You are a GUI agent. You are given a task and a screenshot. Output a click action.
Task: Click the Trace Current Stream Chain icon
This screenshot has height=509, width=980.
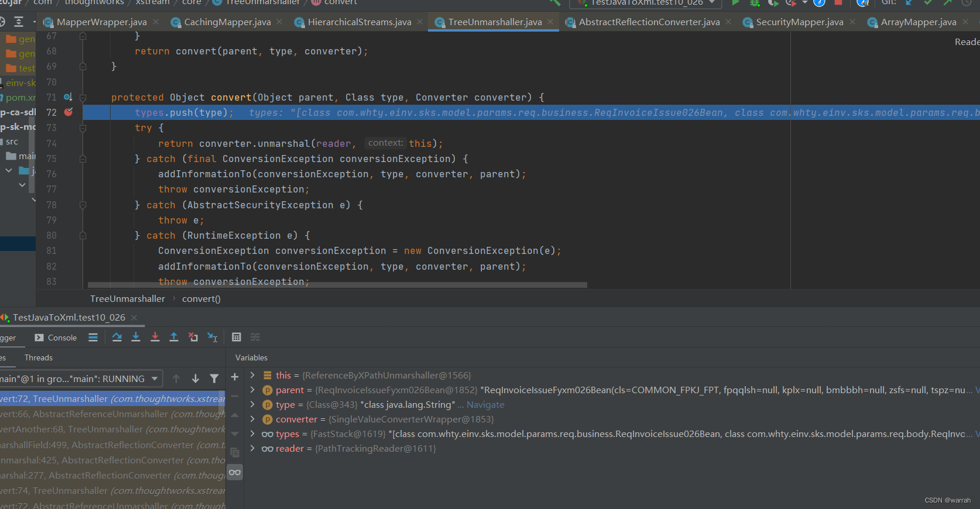point(255,337)
